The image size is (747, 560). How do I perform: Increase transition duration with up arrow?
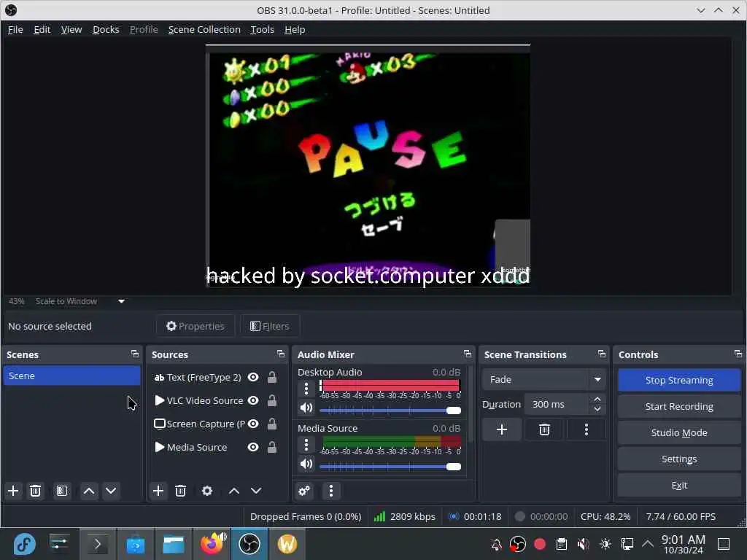click(597, 399)
